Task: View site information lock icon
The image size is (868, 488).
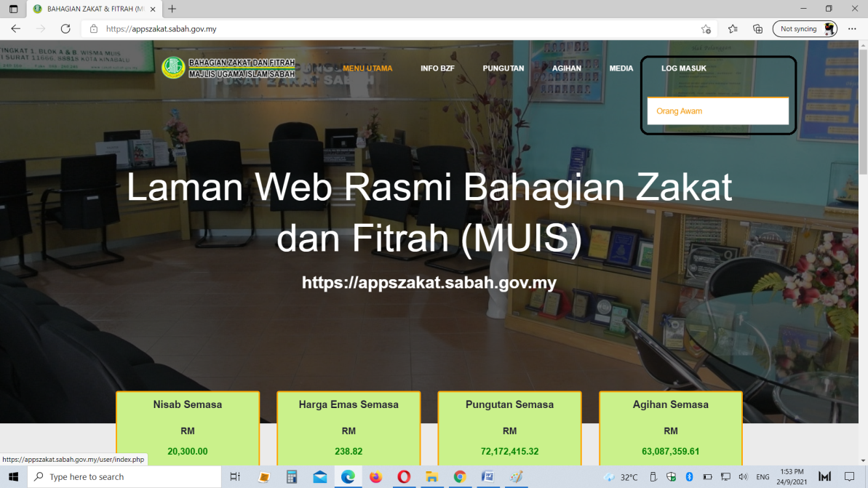Action: coord(94,29)
